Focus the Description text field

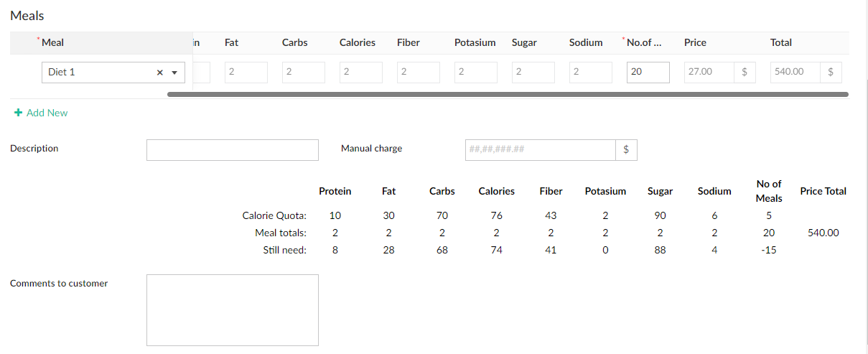(x=232, y=149)
